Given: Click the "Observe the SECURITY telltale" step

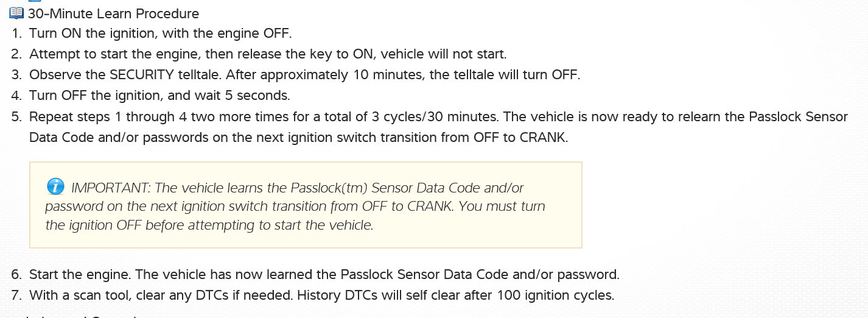Looking at the screenshot, I should tap(304, 74).
